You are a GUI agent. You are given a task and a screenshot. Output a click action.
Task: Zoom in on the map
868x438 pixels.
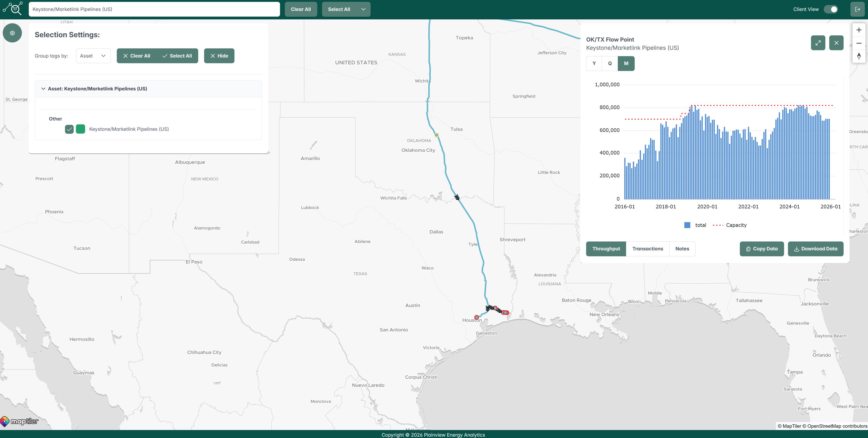(x=859, y=30)
